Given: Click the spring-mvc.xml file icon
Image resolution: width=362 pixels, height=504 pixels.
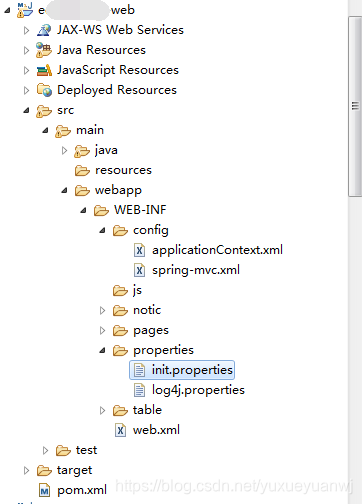Looking at the screenshot, I should pos(139,270).
